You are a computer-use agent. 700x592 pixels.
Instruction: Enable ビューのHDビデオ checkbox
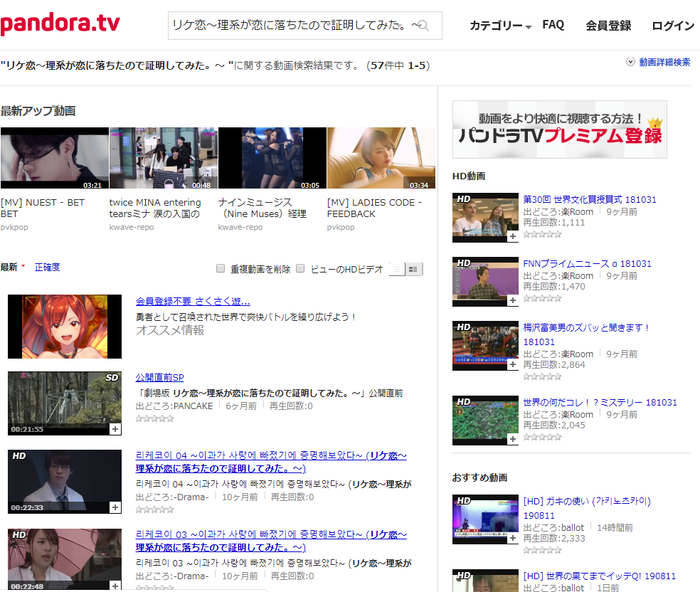click(x=300, y=268)
